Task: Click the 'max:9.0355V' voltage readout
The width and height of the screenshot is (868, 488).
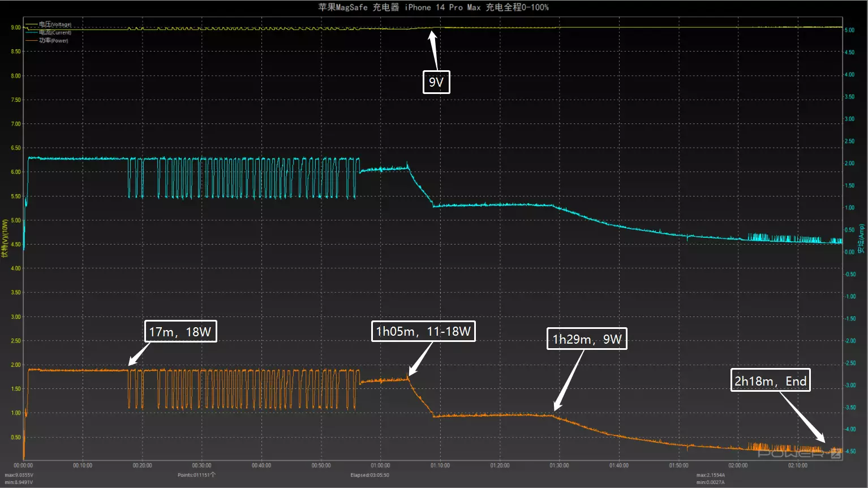Action: (19, 476)
